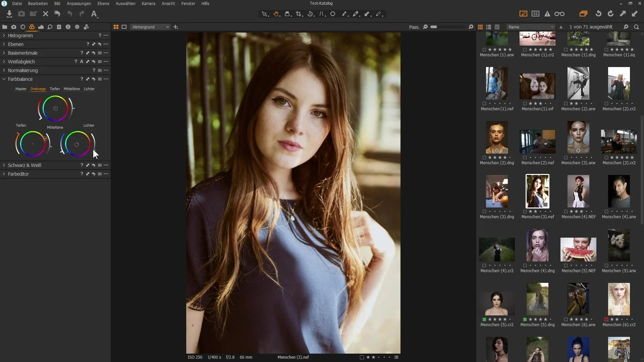Image resolution: width=644 pixels, height=362 pixels.
Task: Open the Name sort dropdown
Action: [x=531, y=27]
